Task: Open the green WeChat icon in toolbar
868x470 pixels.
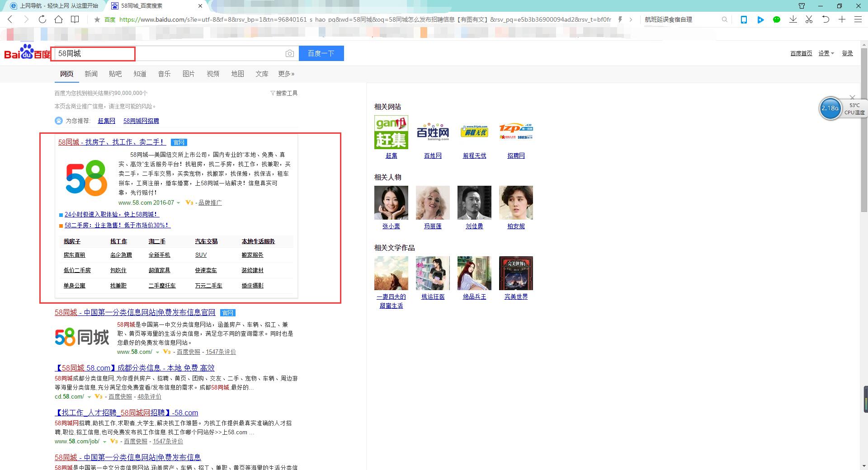Action: [x=777, y=19]
